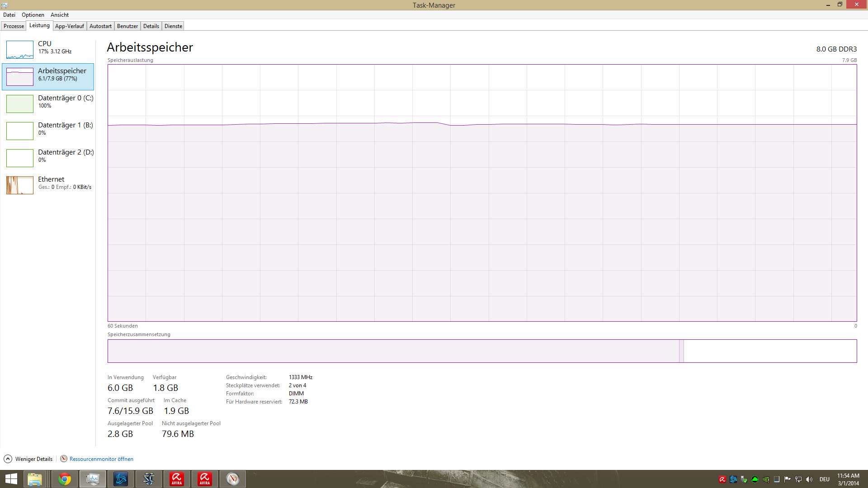Click the NVIDIA tray icon
This screenshot has width=868, height=488.
point(766,479)
